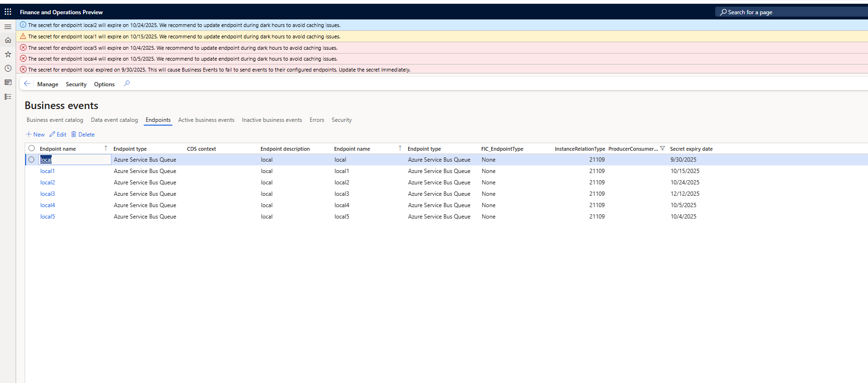Click sort arrow beside first Endpoint name column
Image resolution: width=868 pixels, height=383 pixels.
pos(106,148)
